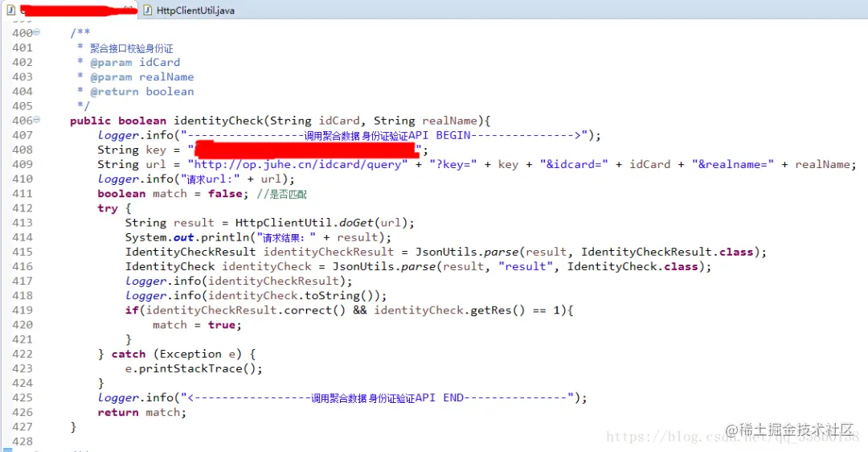Image resolution: width=868 pixels, height=452 pixels.
Task: Click the comment '//是否匹配'
Action: coord(282,194)
